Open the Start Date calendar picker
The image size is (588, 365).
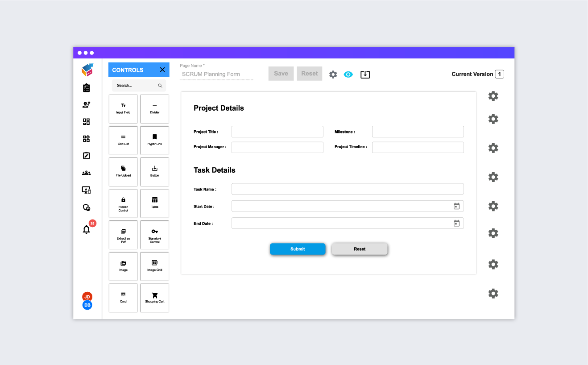tap(456, 206)
